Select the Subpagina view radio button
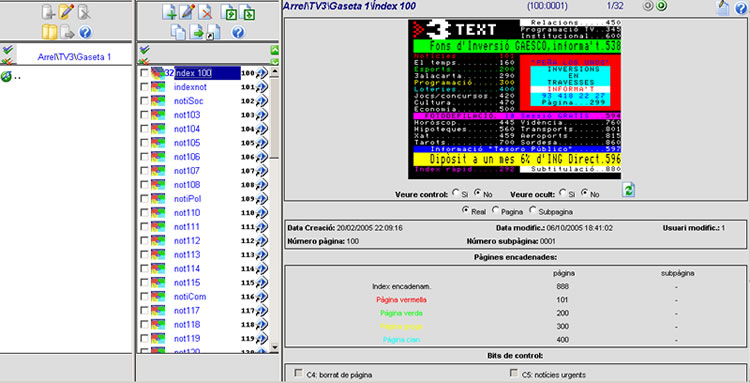 532,209
